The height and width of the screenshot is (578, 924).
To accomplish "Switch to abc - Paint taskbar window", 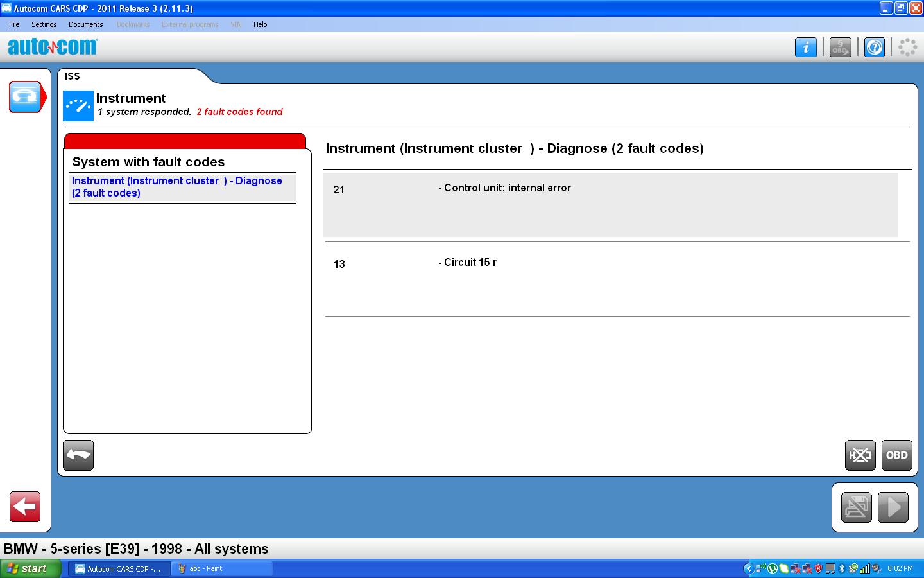I will click(x=221, y=568).
